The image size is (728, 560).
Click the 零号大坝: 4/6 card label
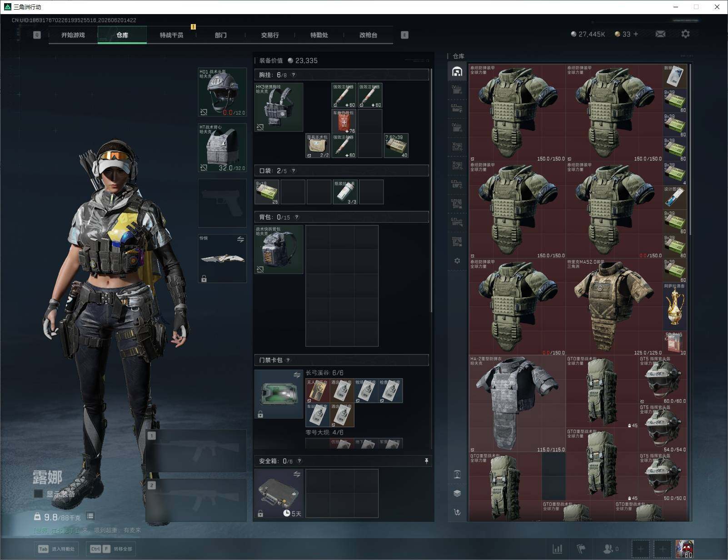tap(324, 432)
